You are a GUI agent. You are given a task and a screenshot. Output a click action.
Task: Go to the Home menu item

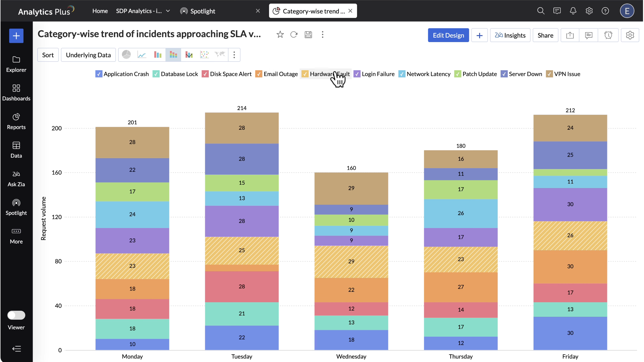click(x=100, y=11)
